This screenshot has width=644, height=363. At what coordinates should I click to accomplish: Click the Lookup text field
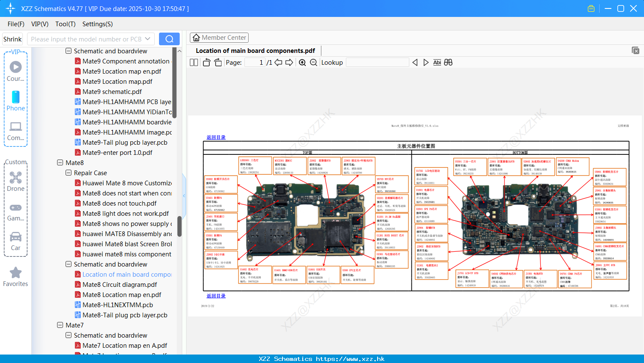coord(378,63)
